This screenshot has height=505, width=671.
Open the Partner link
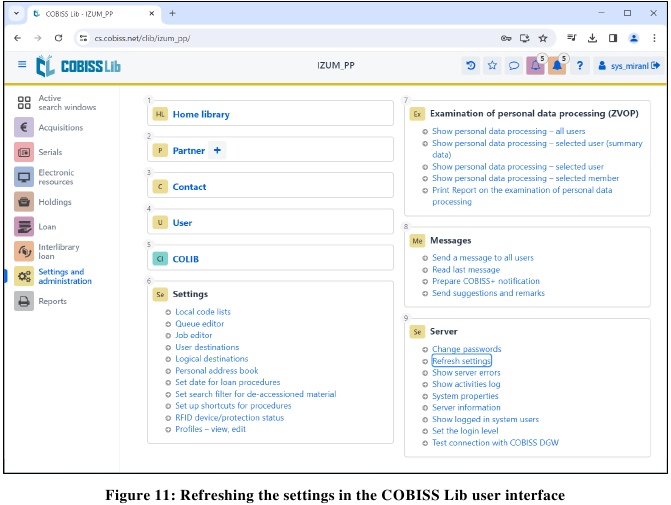pos(189,151)
